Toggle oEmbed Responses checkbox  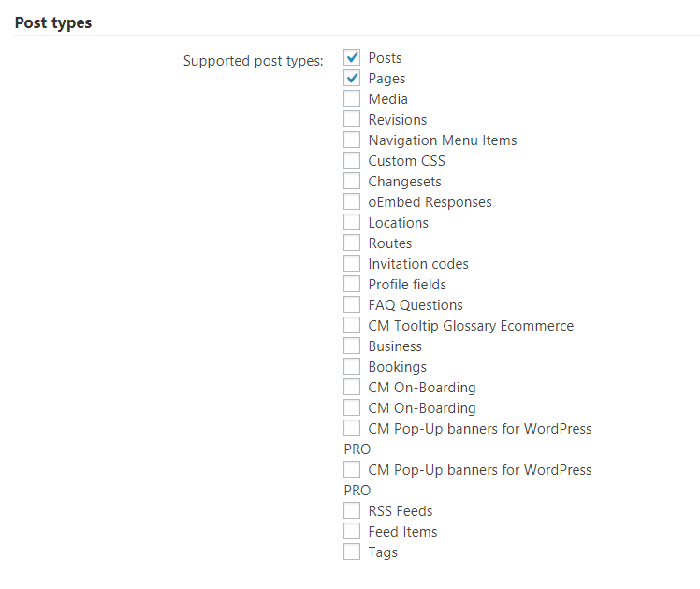[x=352, y=202]
